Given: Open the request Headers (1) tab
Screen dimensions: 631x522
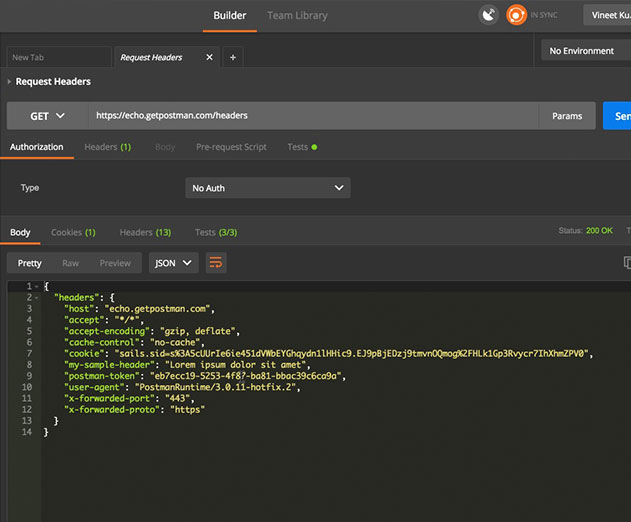Looking at the screenshot, I should [107, 147].
